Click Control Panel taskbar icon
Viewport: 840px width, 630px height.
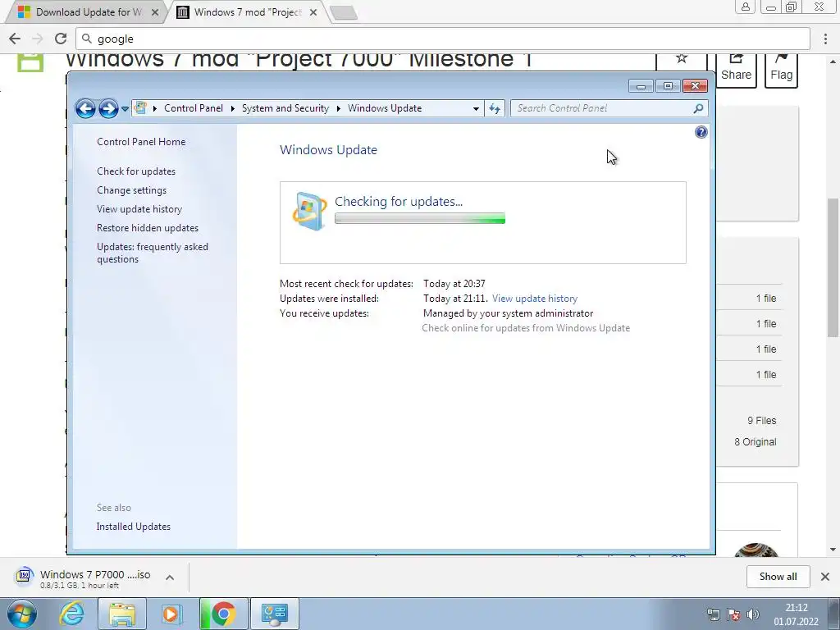click(274, 614)
